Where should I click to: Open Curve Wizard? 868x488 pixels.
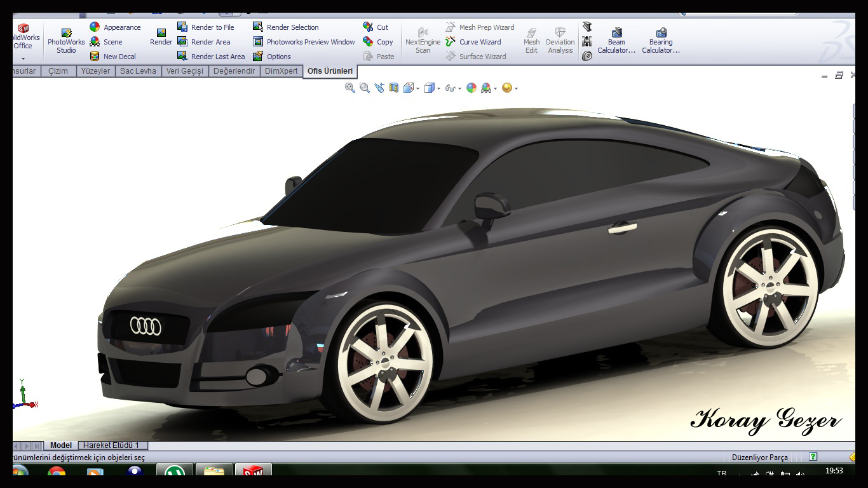pos(473,42)
